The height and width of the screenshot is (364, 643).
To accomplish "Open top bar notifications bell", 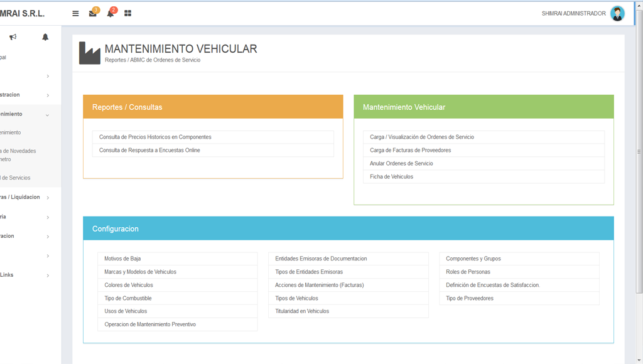I will 111,14.
